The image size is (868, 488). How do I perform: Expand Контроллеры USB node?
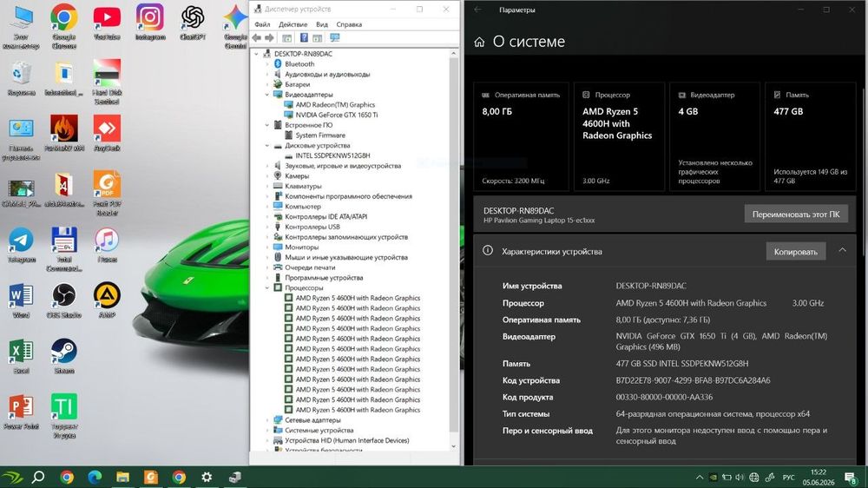(266, 228)
